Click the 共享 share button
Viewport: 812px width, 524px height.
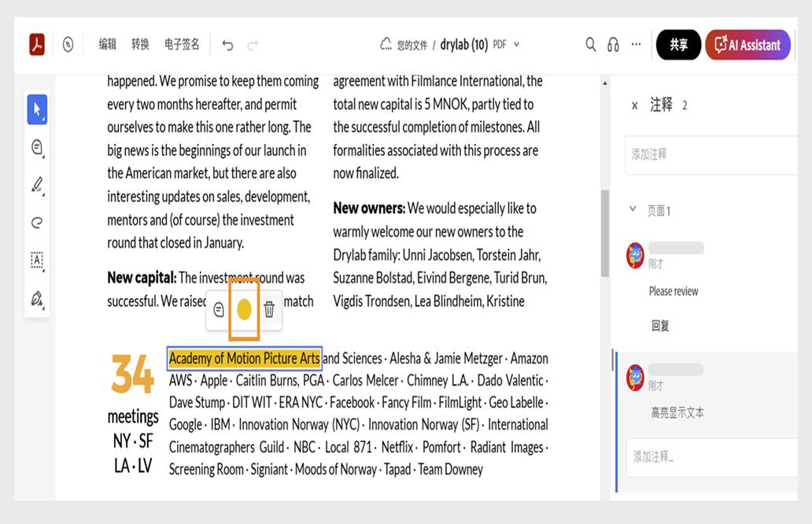(678, 45)
